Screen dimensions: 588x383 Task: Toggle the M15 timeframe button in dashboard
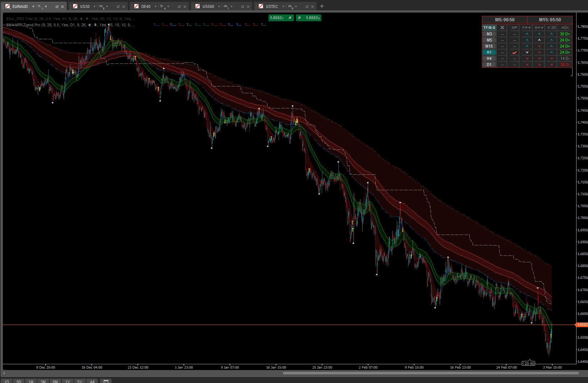tap(489, 46)
